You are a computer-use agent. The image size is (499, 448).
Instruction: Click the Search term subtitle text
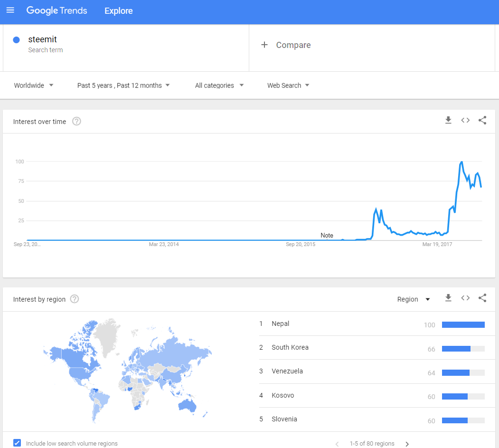46,50
